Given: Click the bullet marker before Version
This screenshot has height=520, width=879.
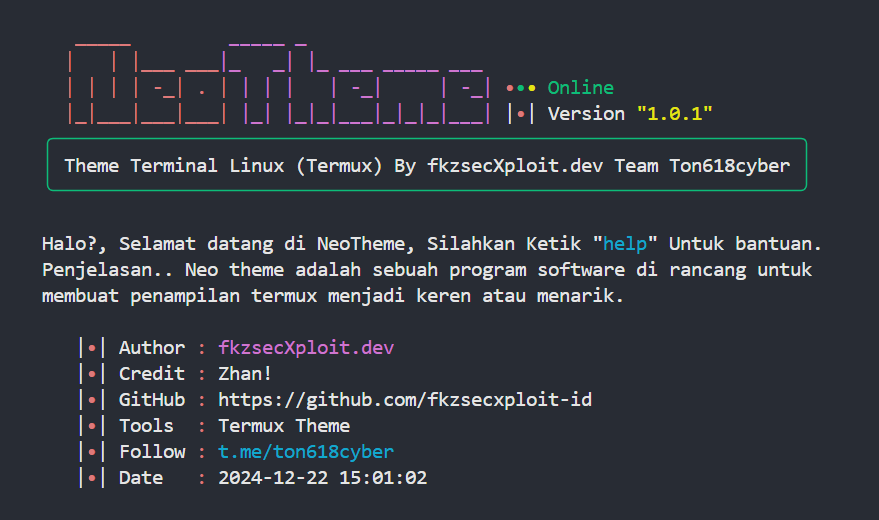Looking at the screenshot, I should click(521, 114).
